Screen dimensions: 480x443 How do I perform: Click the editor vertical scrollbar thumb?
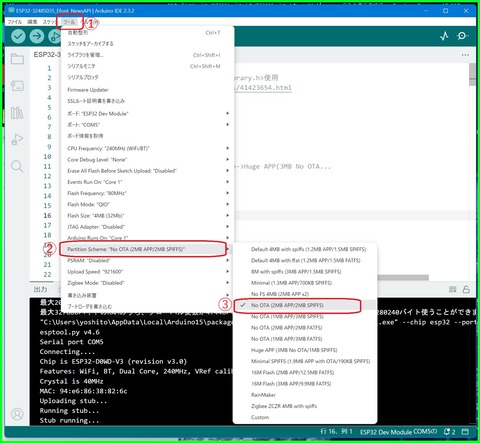click(x=472, y=74)
